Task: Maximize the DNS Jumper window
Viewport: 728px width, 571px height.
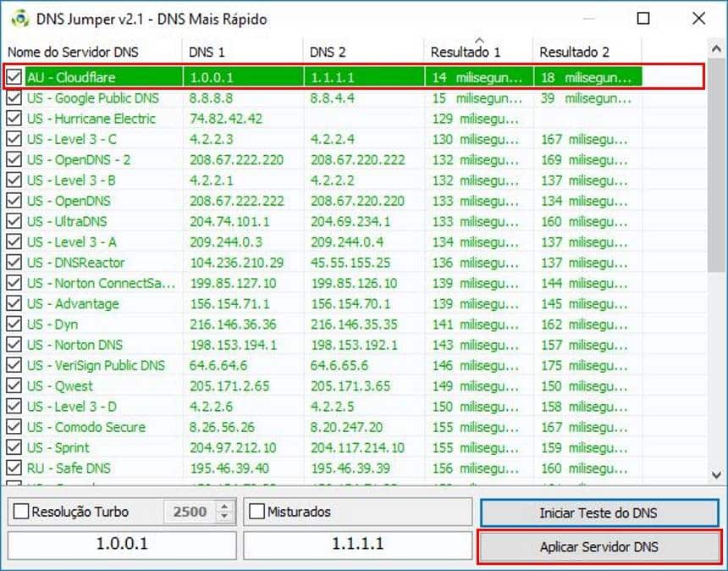Action: (643, 19)
